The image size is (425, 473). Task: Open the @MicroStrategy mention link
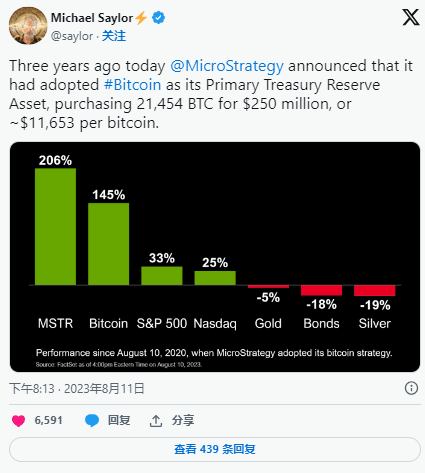click(x=227, y=66)
